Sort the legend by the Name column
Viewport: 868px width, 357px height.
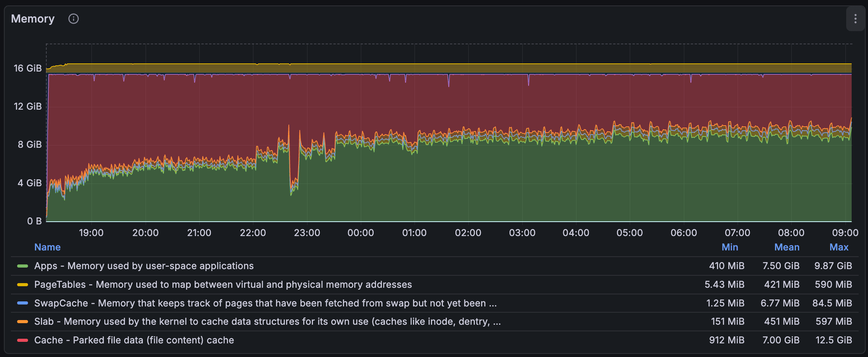(x=47, y=247)
